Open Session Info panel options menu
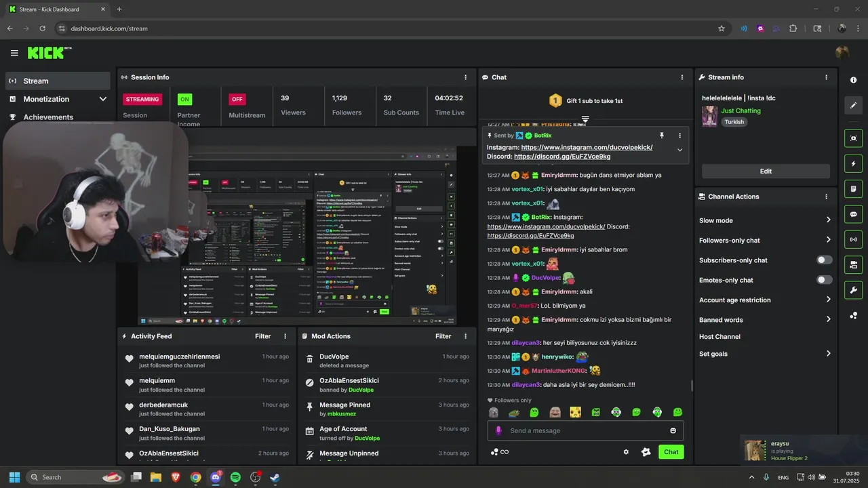 (465, 77)
